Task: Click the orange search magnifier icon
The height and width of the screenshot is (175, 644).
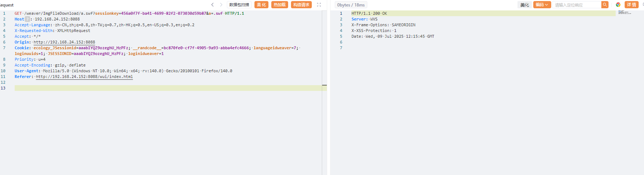Action: (605, 5)
